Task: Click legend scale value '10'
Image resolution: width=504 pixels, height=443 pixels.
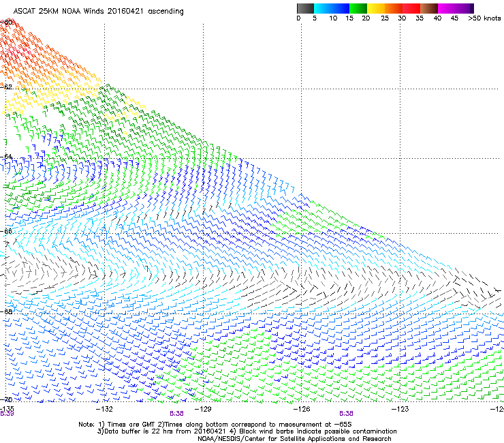Action: pos(333,18)
